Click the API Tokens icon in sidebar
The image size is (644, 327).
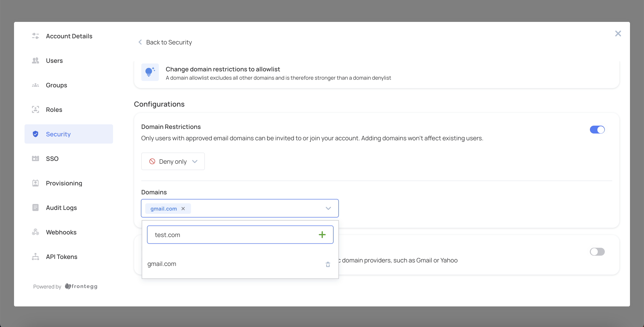coord(35,257)
